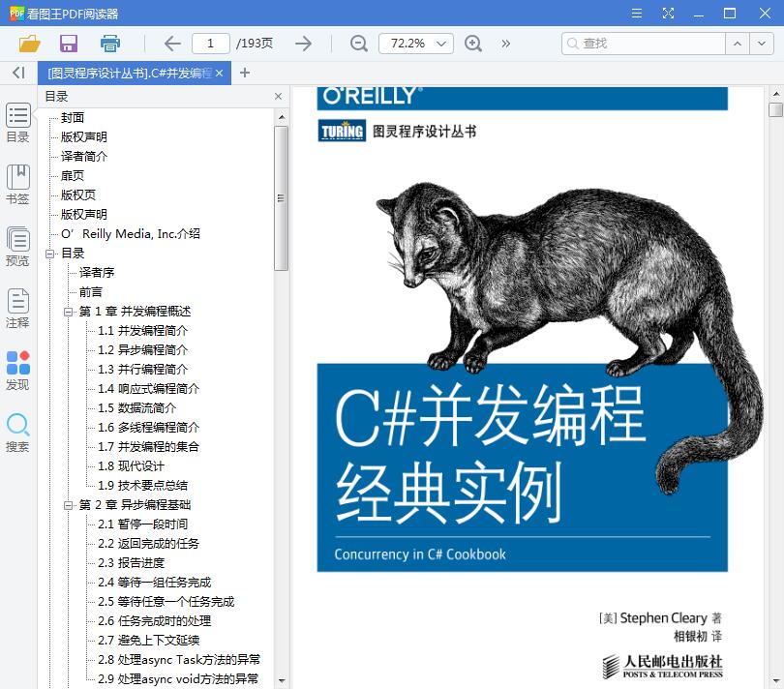Click the 查找 search field
This screenshot has height=689, width=784.
pos(644,44)
